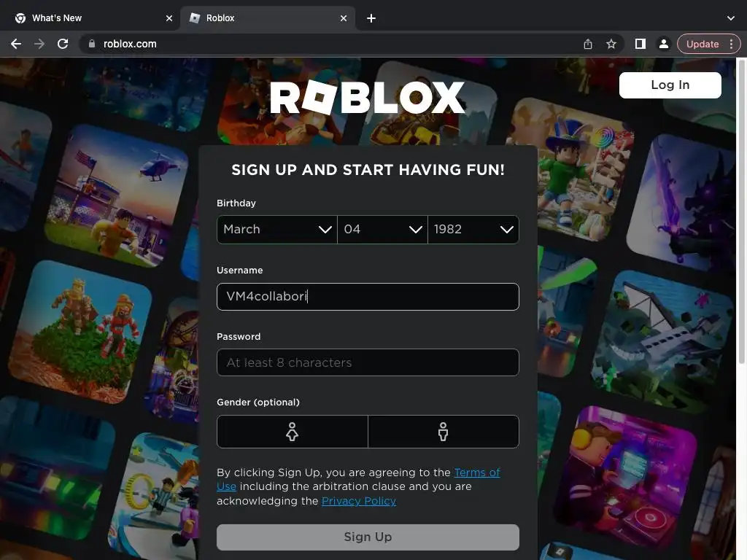Bookmark this page with the star

coord(611,44)
